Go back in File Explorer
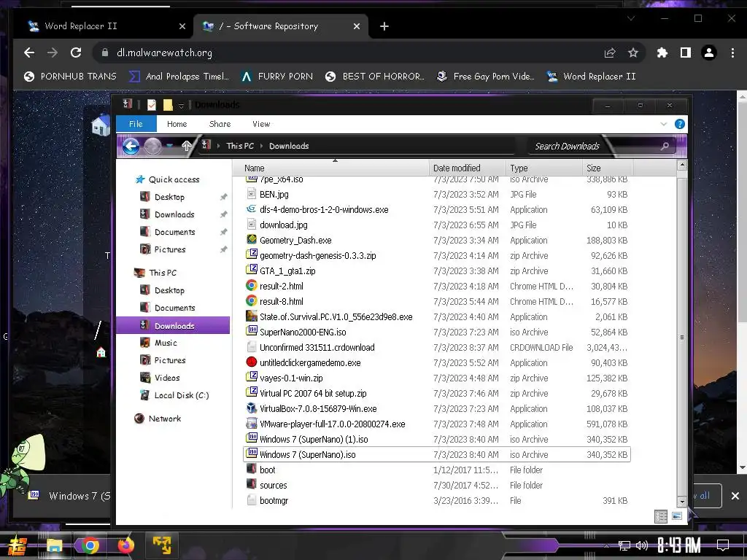The image size is (747, 560). coord(131,146)
